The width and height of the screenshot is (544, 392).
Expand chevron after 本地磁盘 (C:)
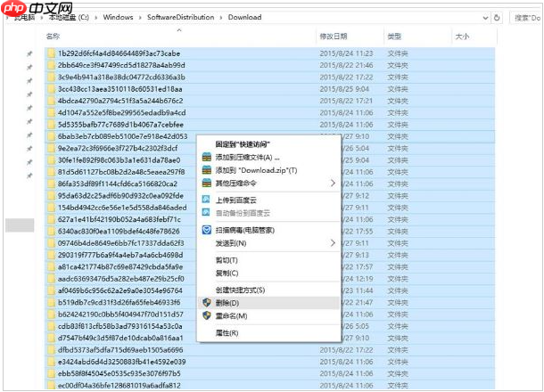(95, 17)
